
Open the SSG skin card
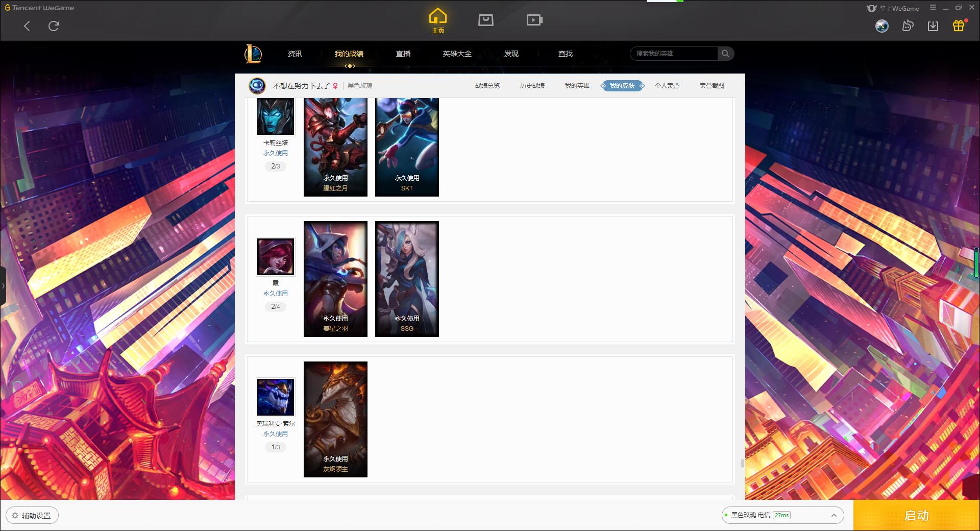(x=407, y=279)
